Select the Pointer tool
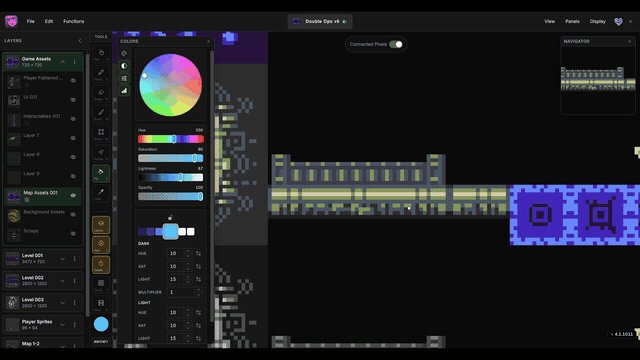 click(101, 153)
